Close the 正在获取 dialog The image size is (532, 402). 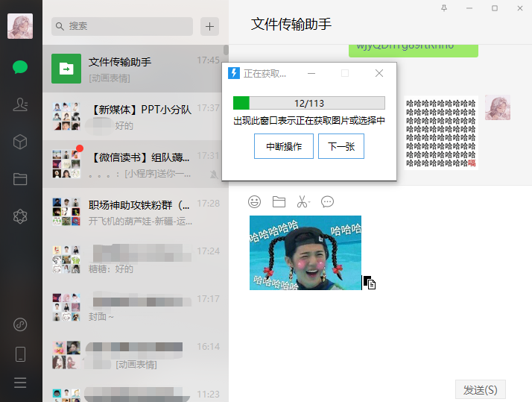coord(379,73)
